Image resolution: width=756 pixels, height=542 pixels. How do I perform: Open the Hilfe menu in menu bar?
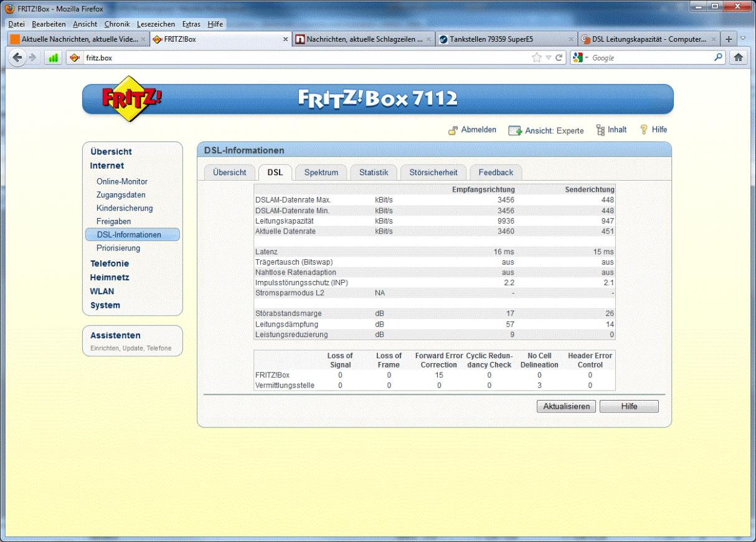coord(215,24)
